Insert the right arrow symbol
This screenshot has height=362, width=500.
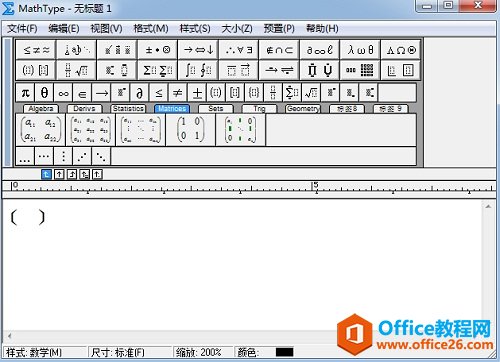click(101, 93)
